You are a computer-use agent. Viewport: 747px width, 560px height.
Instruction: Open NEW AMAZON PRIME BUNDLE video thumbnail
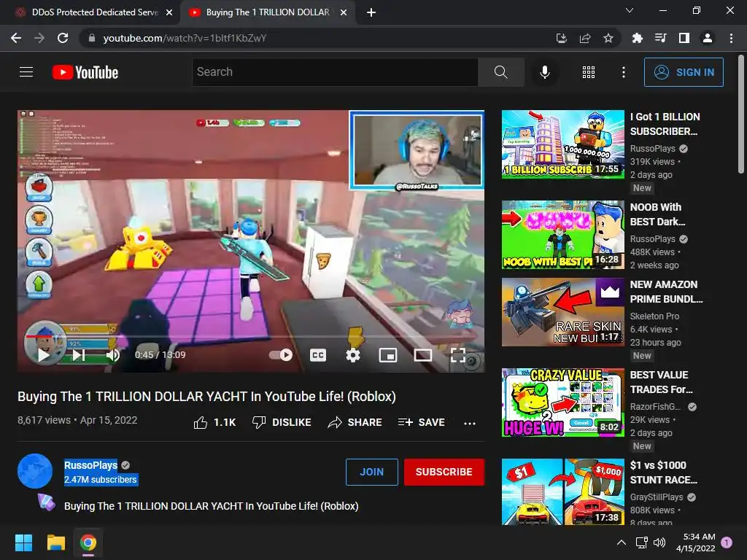562,312
